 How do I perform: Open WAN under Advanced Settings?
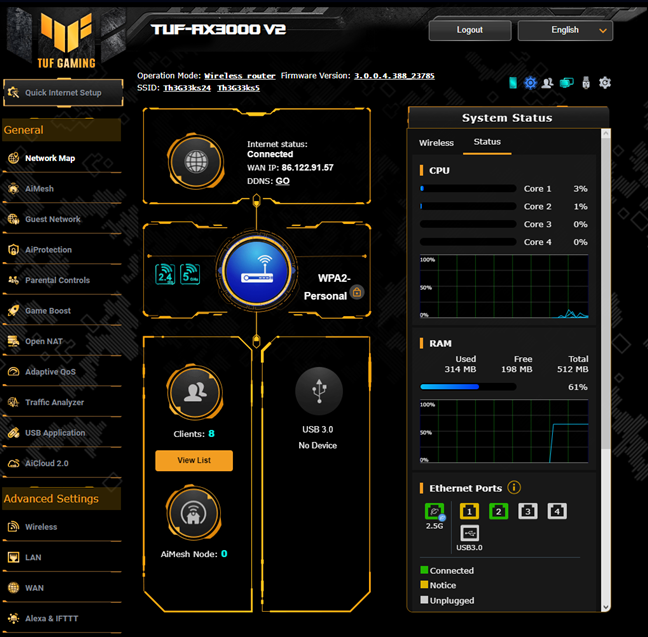click(x=62, y=588)
